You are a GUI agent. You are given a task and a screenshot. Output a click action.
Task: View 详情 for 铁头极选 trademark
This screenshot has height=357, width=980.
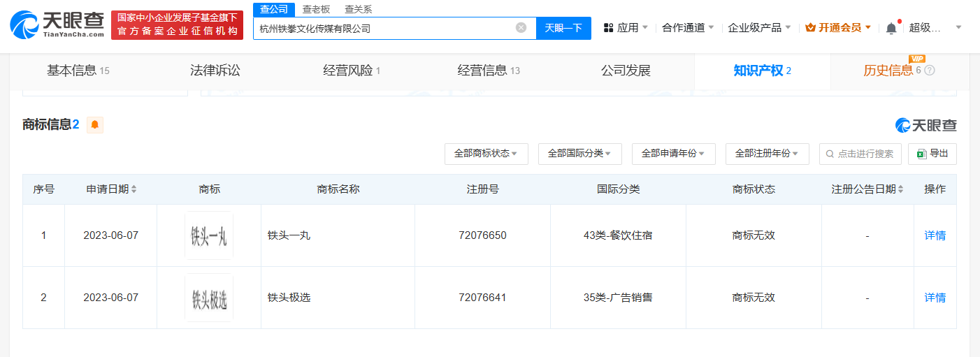pyautogui.click(x=935, y=298)
